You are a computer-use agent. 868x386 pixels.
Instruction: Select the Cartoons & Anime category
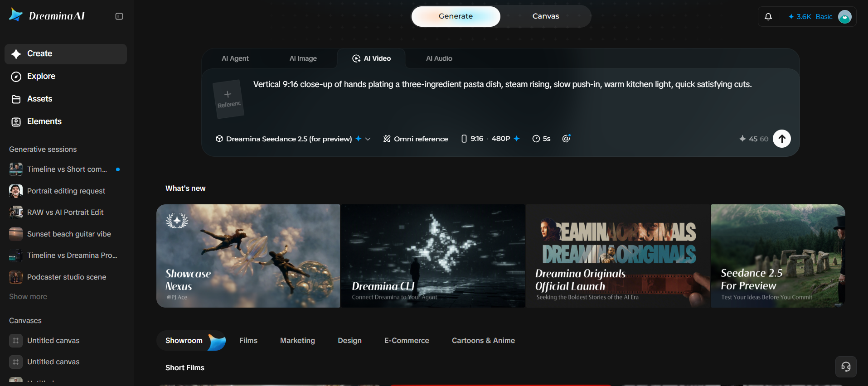pos(483,341)
